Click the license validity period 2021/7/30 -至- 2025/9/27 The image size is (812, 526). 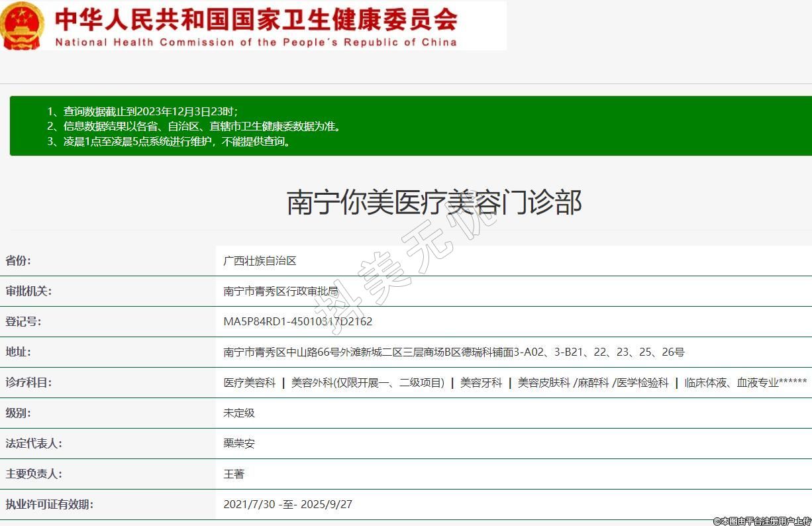click(x=288, y=505)
